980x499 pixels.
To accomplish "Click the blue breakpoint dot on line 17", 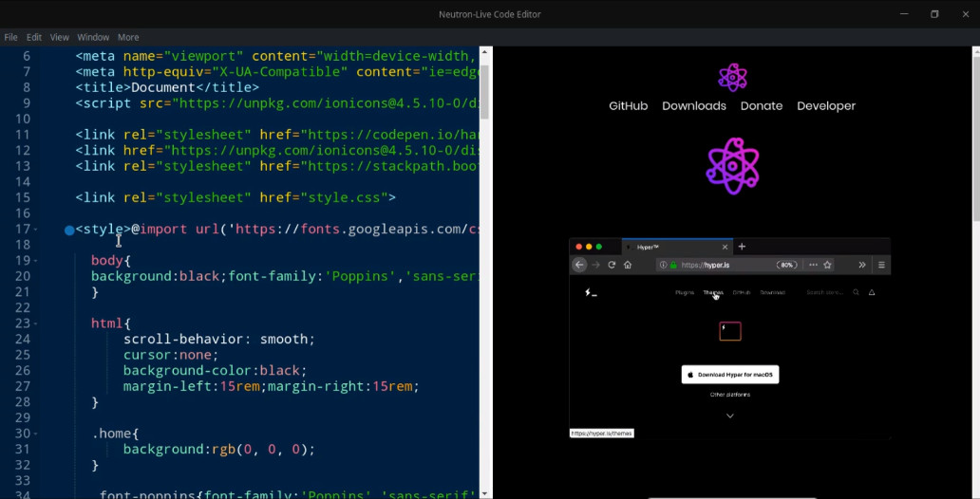I will (x=69, y=231).
